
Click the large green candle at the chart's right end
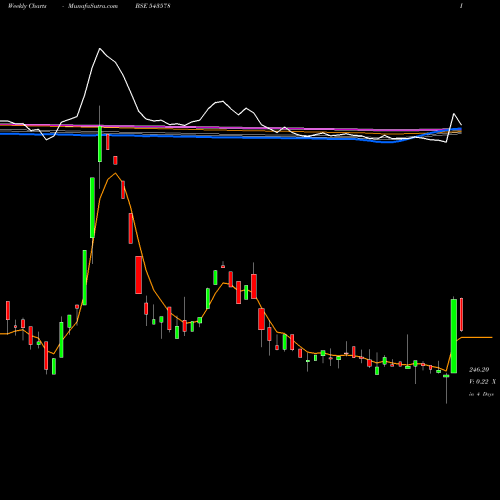tap(454, 336)
